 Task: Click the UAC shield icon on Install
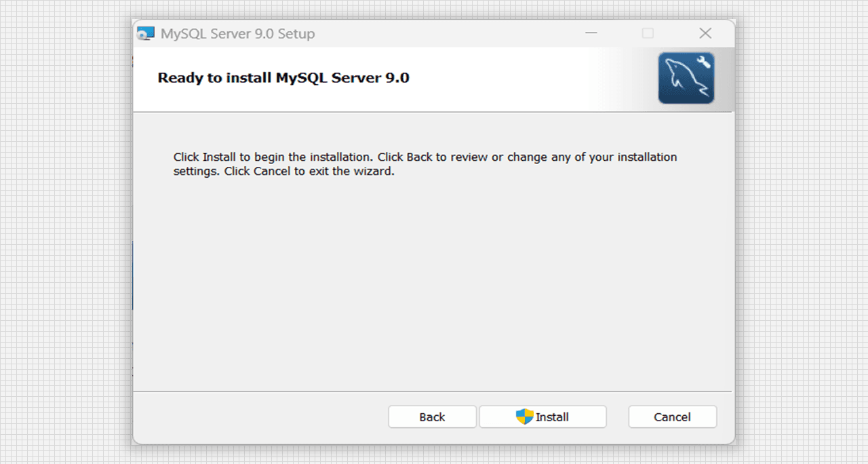524,417
